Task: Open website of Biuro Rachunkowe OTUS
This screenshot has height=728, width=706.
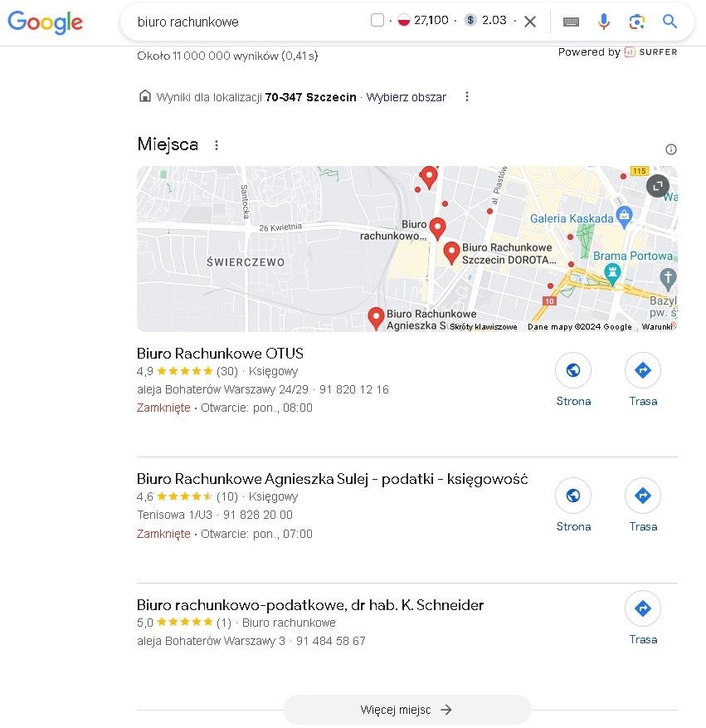Action: 573,380
